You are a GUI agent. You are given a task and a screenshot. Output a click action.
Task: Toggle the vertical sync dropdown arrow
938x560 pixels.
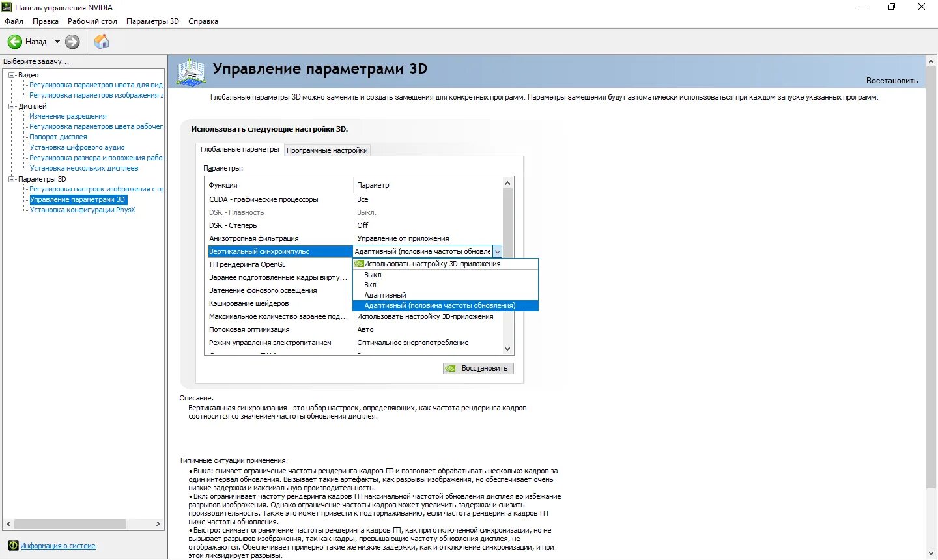tap(498, 251)
